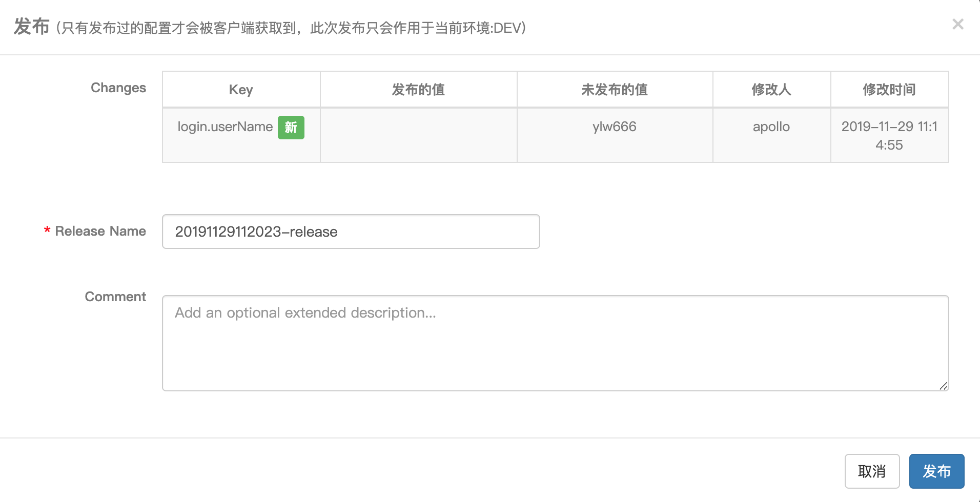This screenshot has height=502, width=980.
Task: Select the unpublished value ylw666
Action: [x=614, y=127]
